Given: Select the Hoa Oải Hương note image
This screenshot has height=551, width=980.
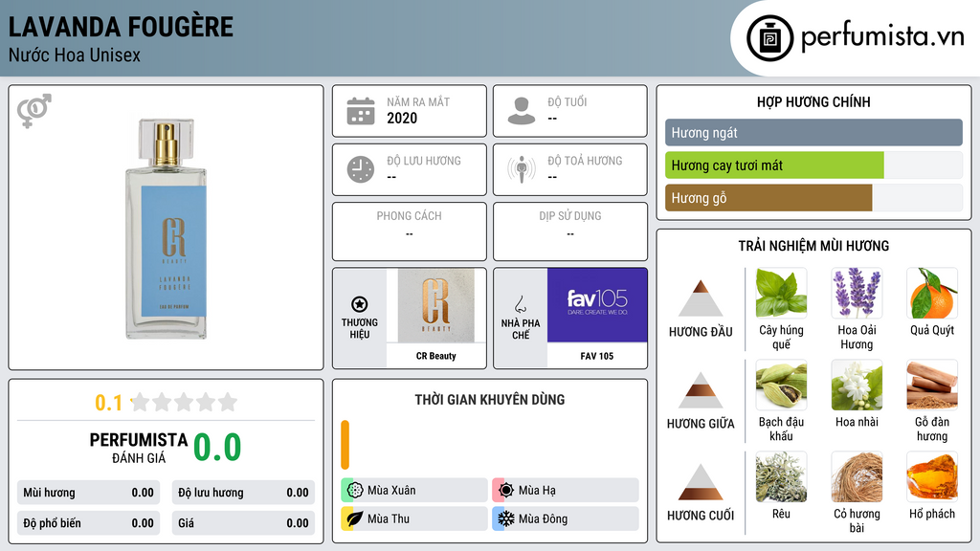Looking at the screenshot, I should [857, 293].
